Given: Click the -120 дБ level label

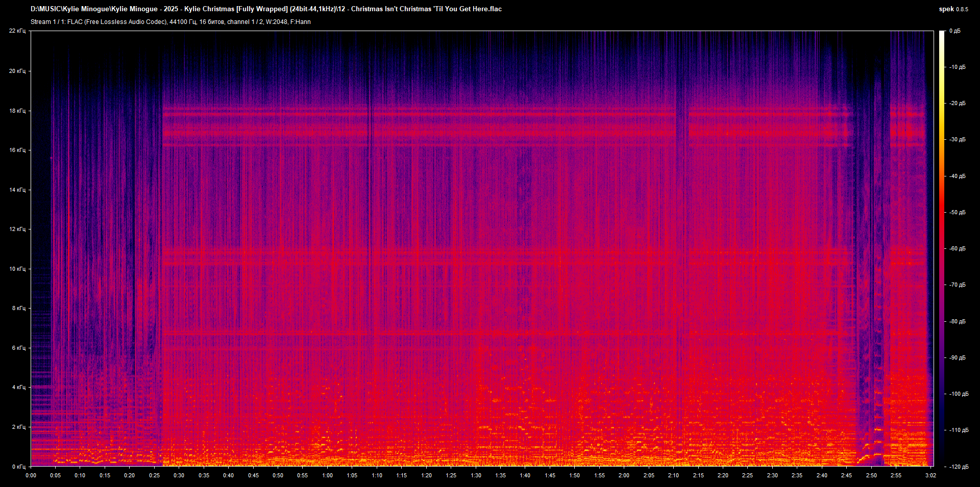Looking at the screenshot, I should 958,467.
